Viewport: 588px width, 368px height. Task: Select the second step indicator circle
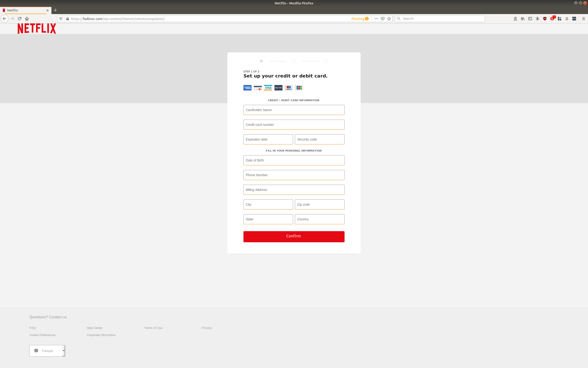(x=294, y=61)
